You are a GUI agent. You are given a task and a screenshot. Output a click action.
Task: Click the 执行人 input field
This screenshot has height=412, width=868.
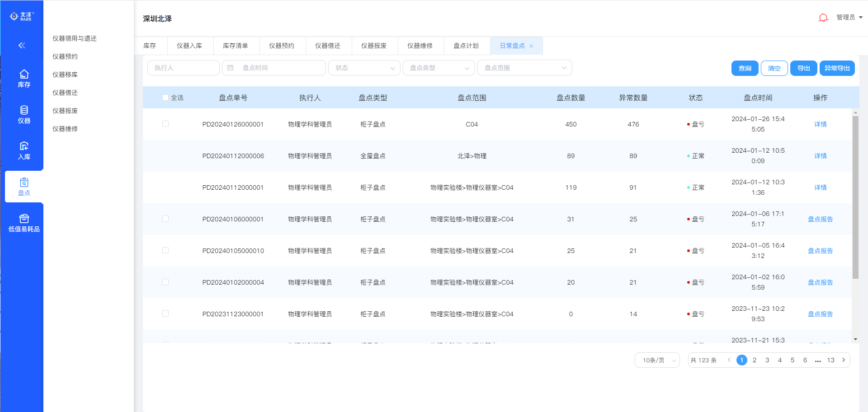click(x=183, y=68)
